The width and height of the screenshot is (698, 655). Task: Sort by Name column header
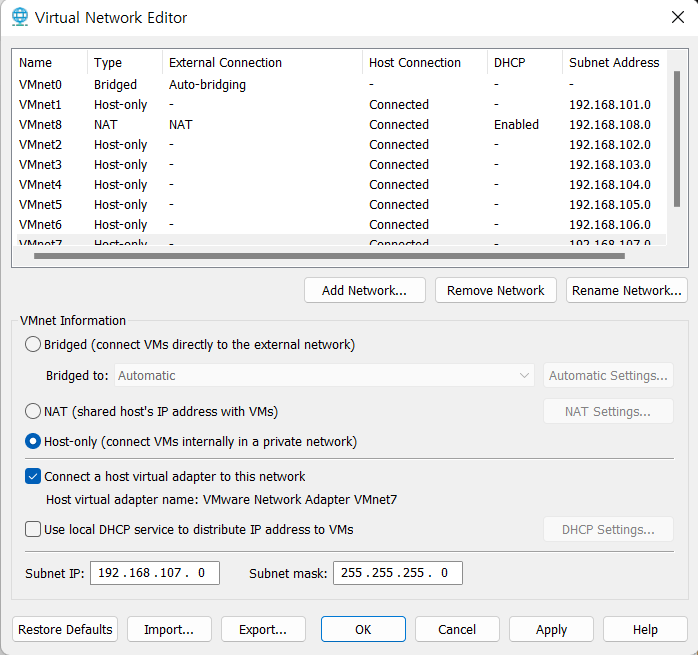point(51,62)
